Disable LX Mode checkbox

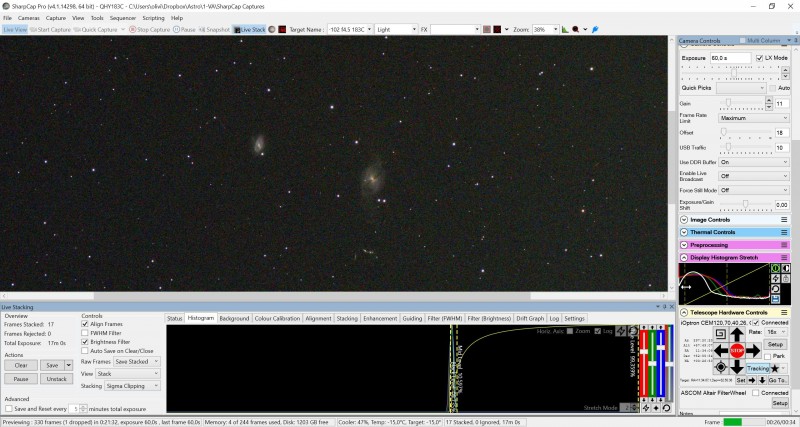tap(759, 58)
